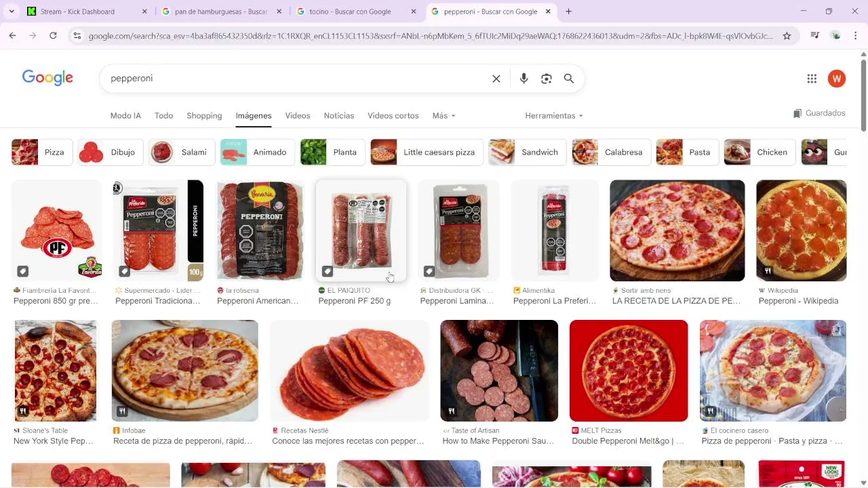This screenshot has width=868, height=488.
Task: Open Google Lens image search icon
Action: click(547, 79)
